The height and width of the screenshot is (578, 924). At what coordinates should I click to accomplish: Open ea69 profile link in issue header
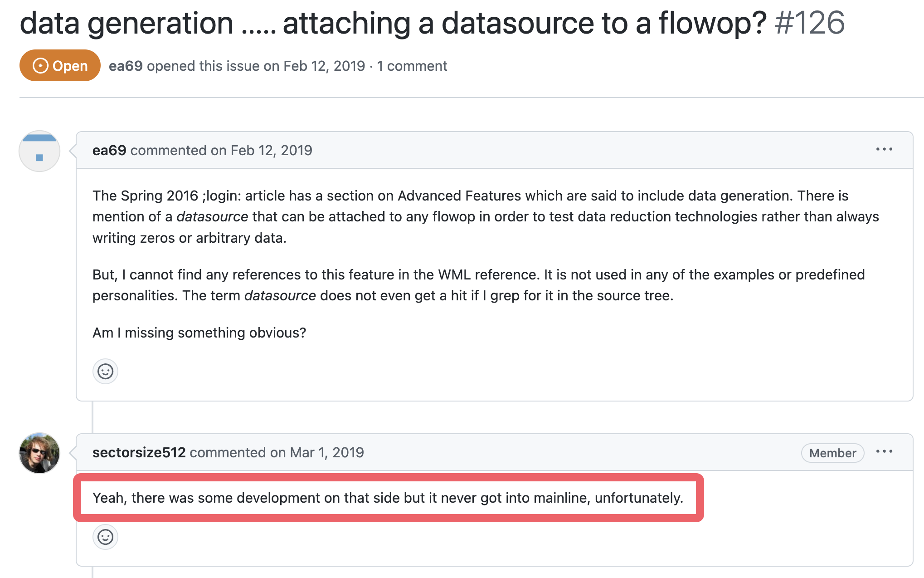point(126,66)
